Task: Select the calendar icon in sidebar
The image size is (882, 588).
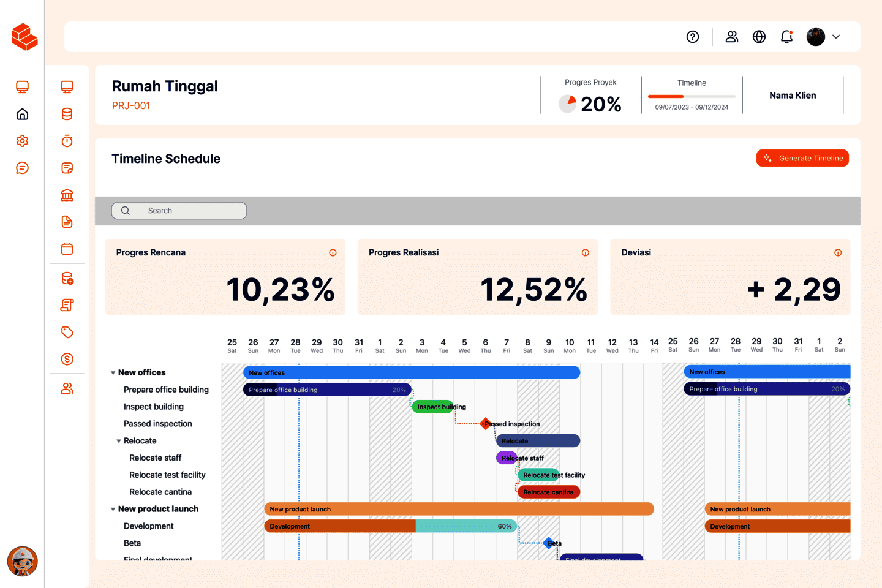Action: [67, 249]
